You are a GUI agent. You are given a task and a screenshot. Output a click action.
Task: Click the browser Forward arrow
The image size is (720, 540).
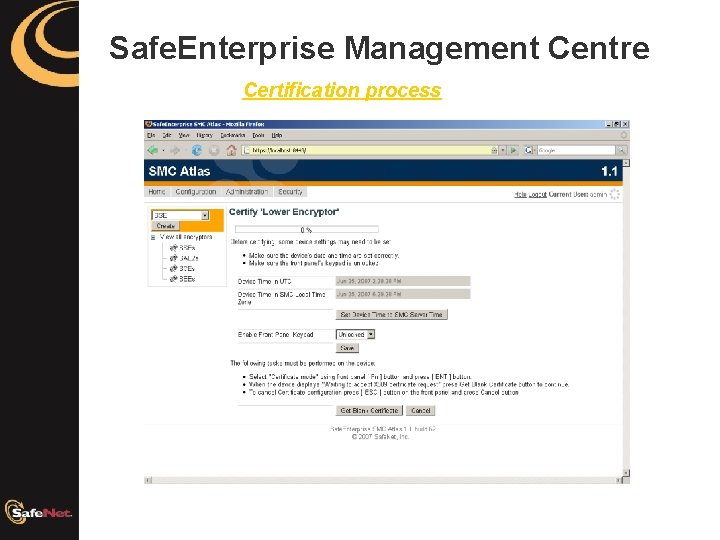pyautogui.click(x=175, y=150)
